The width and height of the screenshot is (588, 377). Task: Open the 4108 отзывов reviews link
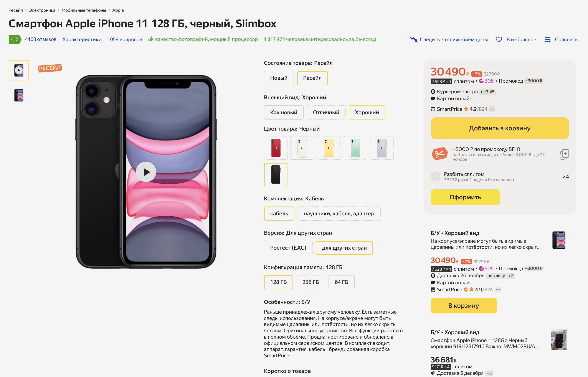[x=41, y=39]
